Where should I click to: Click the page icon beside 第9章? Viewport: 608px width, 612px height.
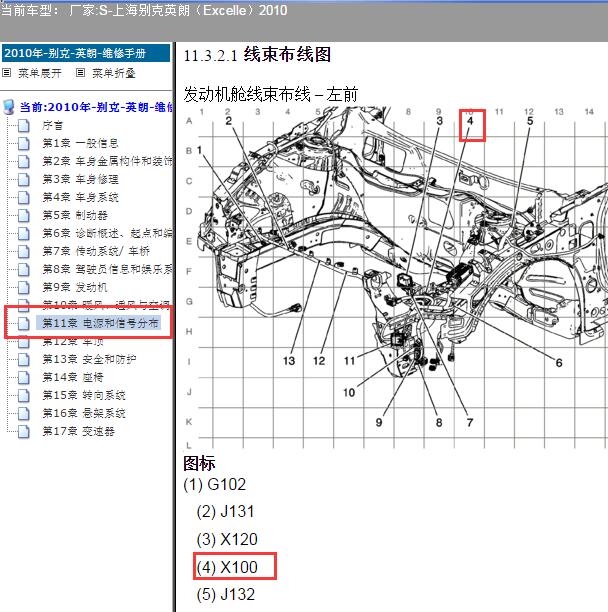pos(24,287)
